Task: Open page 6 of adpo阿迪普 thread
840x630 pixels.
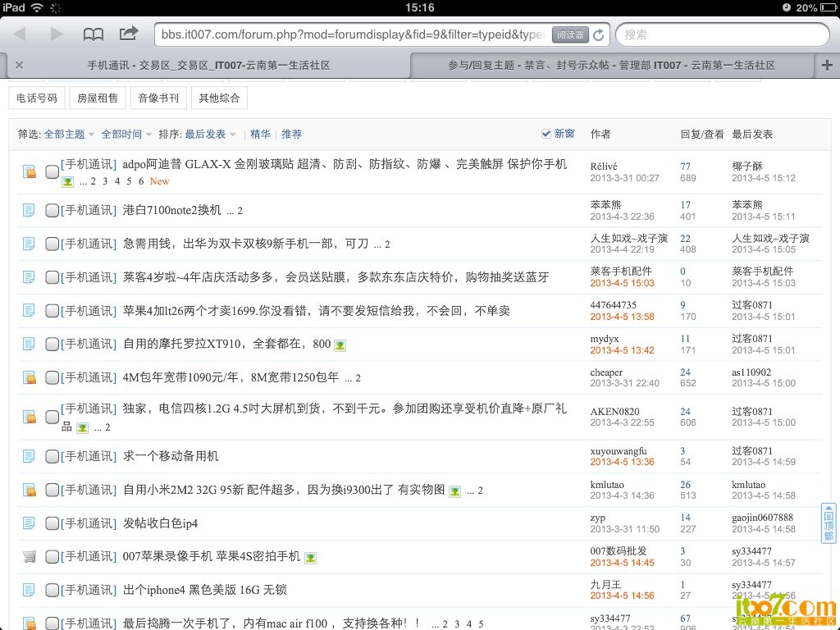Action: (141, 181)
